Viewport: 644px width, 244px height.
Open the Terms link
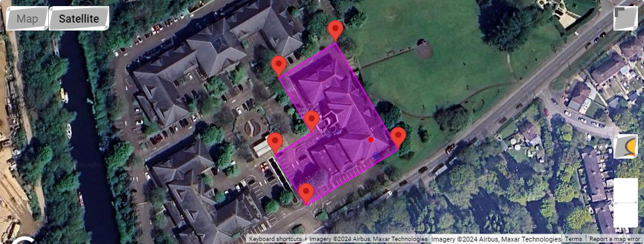point(573,239)
